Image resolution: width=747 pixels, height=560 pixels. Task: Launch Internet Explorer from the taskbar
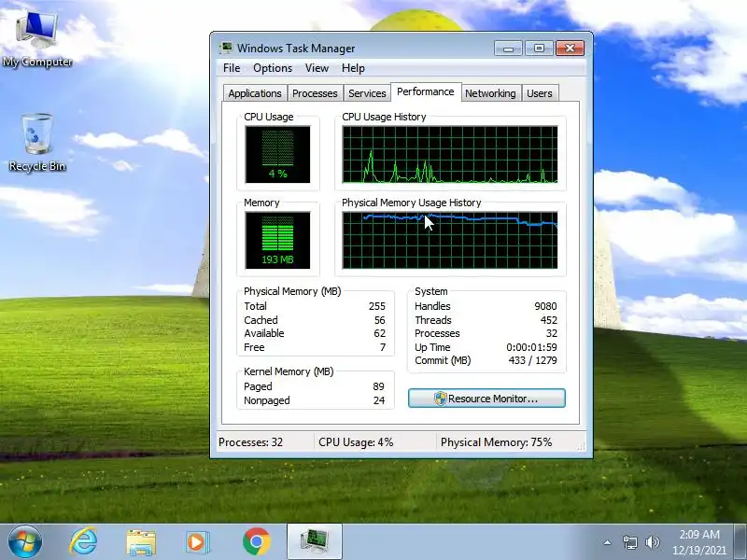click(83, 542)
